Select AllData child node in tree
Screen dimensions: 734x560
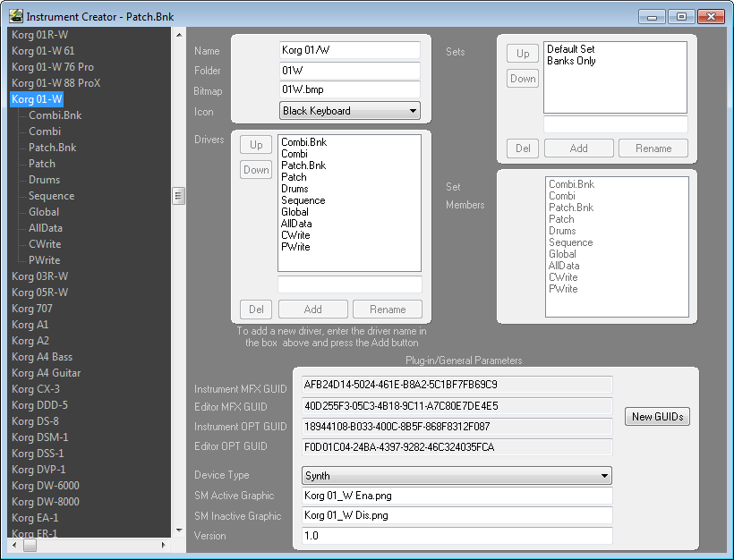pyautogui.click(x=46, y=228)
